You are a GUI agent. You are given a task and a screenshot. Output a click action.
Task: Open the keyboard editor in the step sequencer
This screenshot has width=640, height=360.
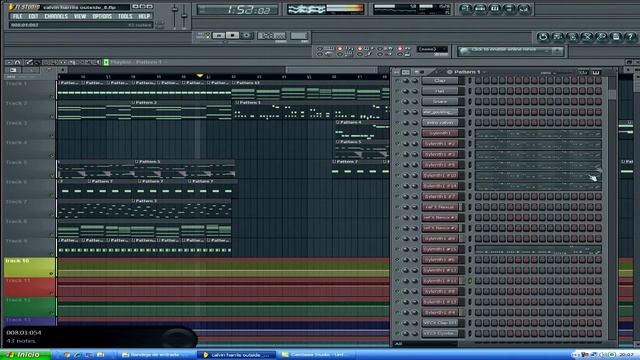pyautogui.click(x=596, y=72)
